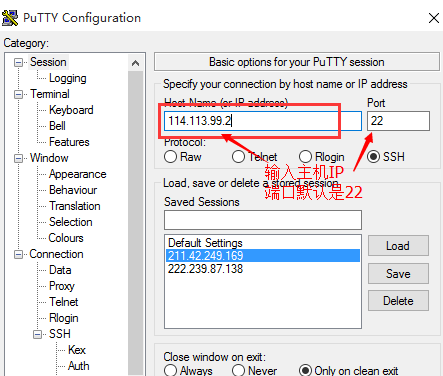Click the Saved Sessions name field

tap(263, 220)
